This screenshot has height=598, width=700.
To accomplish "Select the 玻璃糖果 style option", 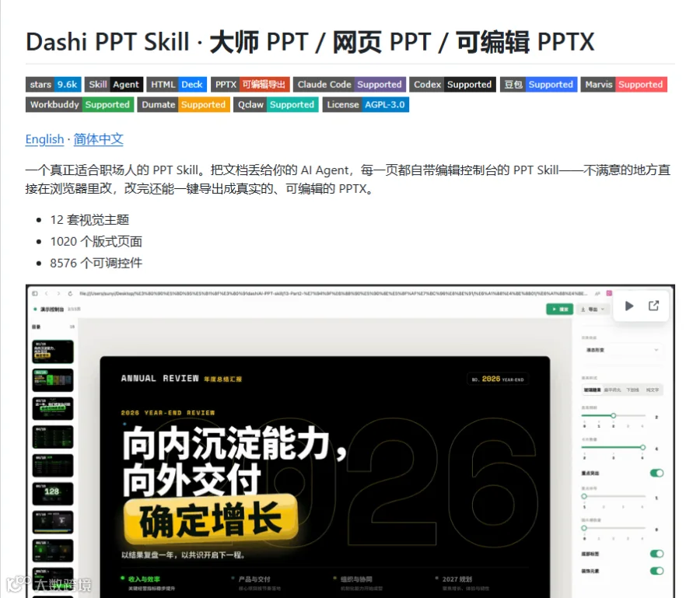I will (592, 390).
